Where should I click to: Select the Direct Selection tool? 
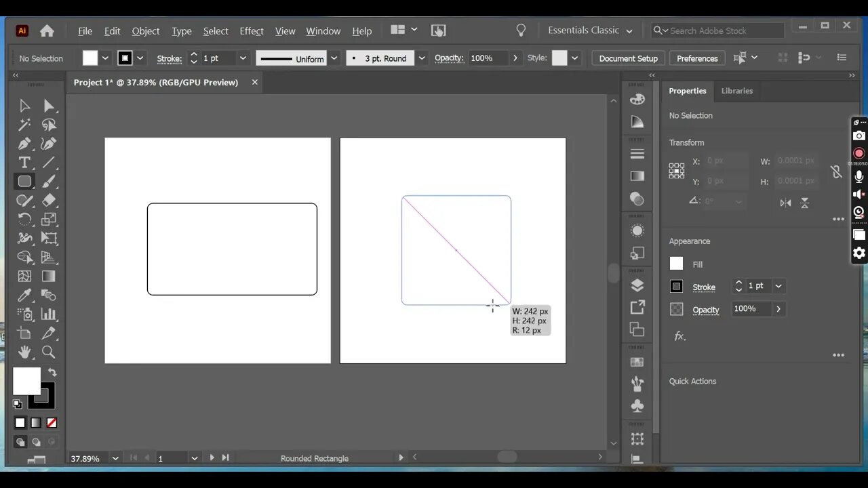(x=49, y=106)
